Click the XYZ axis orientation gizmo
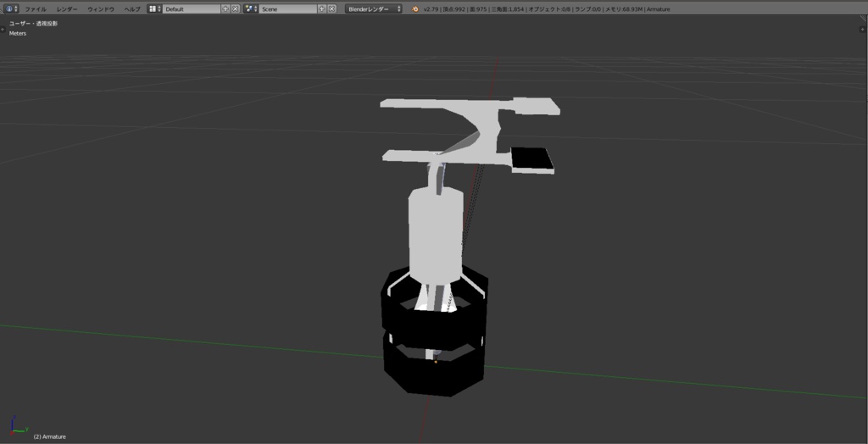The image size is (868, 444). pos(19,425)
